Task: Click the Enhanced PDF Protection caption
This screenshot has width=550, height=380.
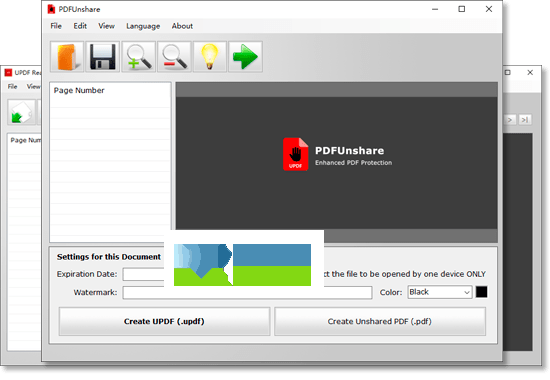Action: (x=353, y=163)
